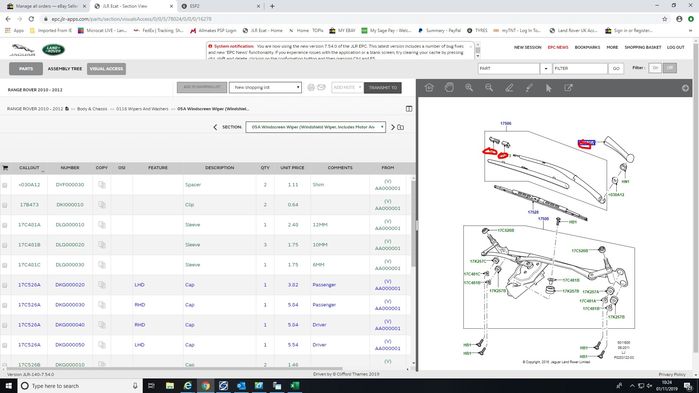The image size is (699, 393).
Task: Open the New shopping list dropdown
Action: (265, 87)
